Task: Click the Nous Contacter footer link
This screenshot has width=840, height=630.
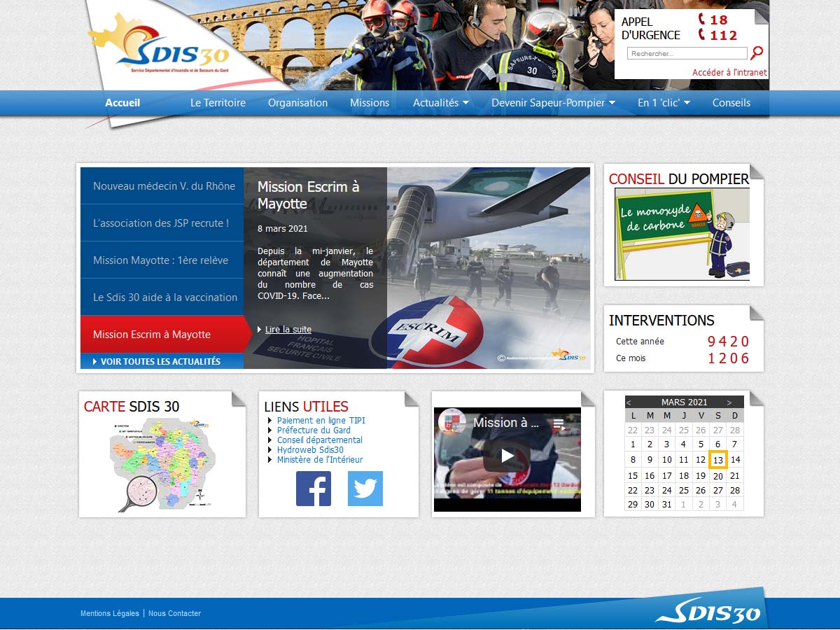Action: click(174, 613)
